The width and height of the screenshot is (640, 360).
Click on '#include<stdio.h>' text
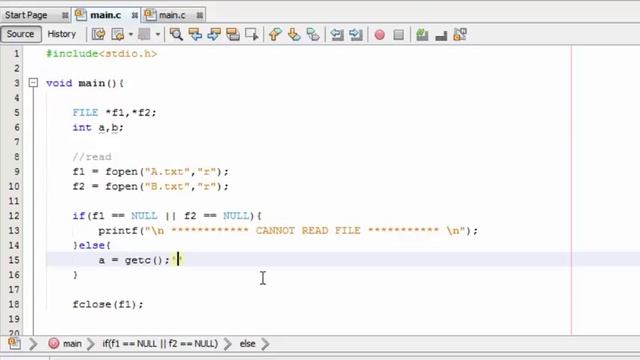pos(102,54)
